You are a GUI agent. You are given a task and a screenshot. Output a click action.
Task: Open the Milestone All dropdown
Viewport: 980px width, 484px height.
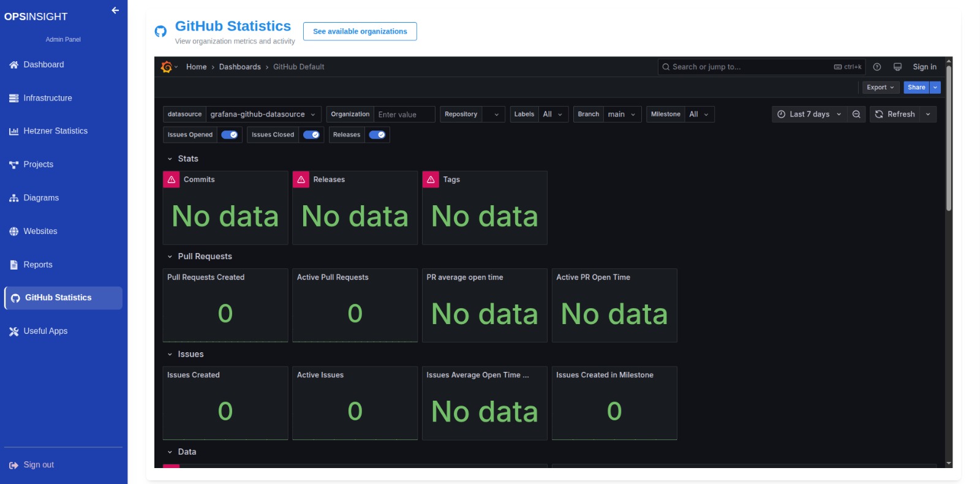click(699, 115)
